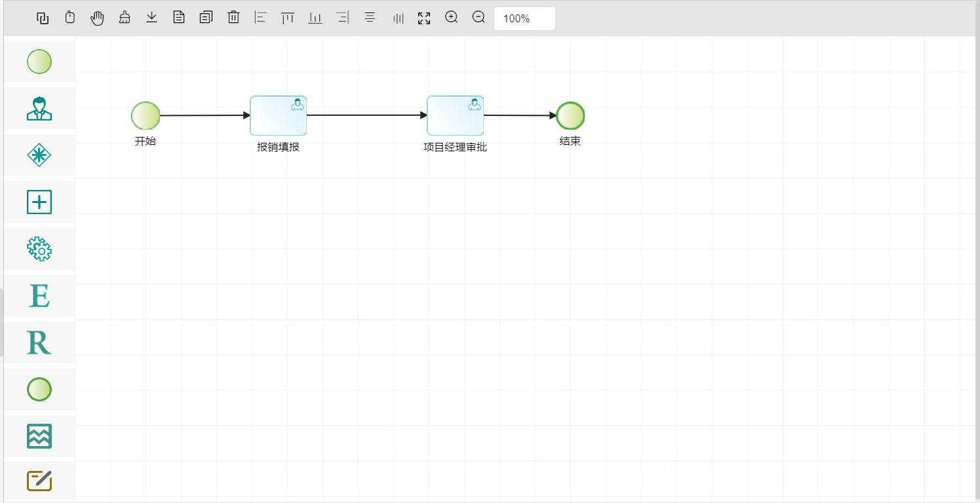
Task: Click the broom clear-canvas icon
Action: (x=125, y=18)
